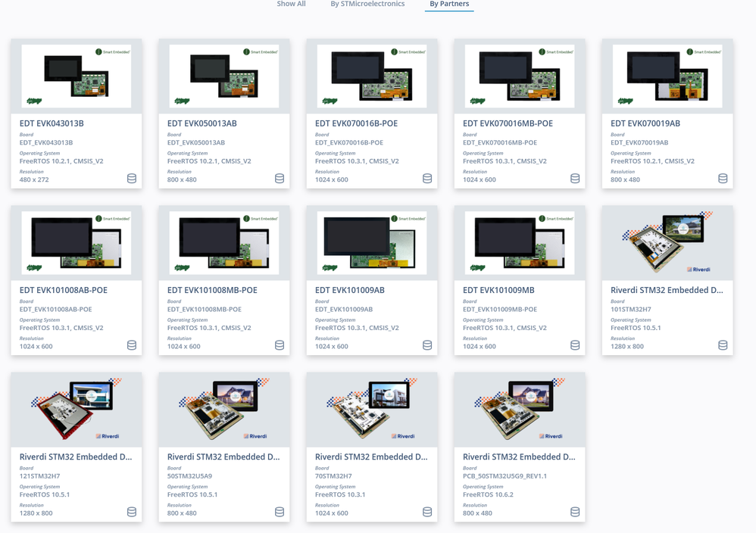Click the 480 x 272 resolution value
Image resolution: width=756 pixels, height=533 pixels.
click(34, 179)
